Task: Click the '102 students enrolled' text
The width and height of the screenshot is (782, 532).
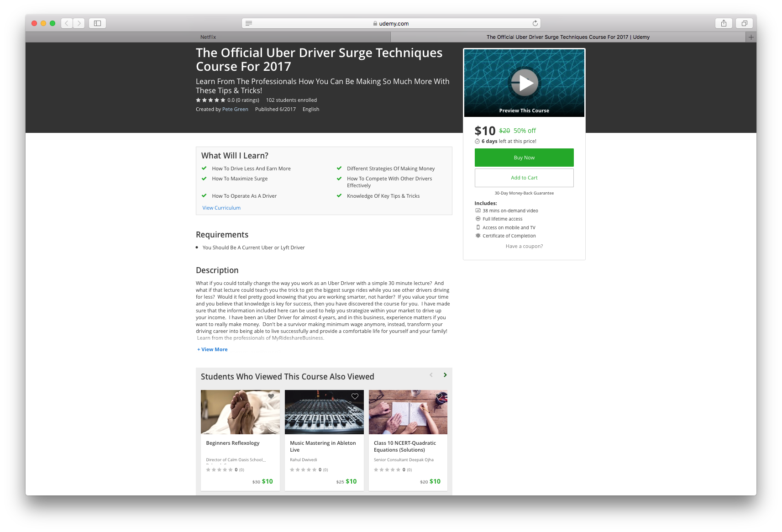Action: click(291, 100)
